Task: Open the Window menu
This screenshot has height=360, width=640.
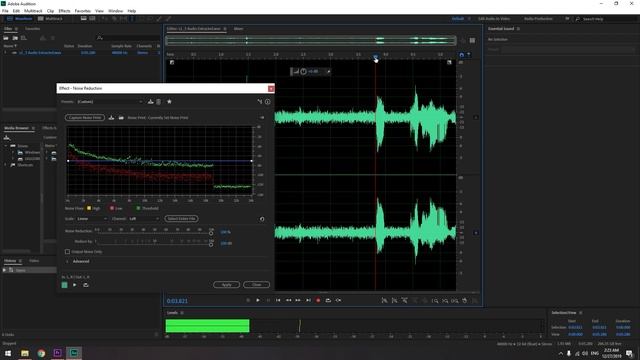Action: (116, 11)
